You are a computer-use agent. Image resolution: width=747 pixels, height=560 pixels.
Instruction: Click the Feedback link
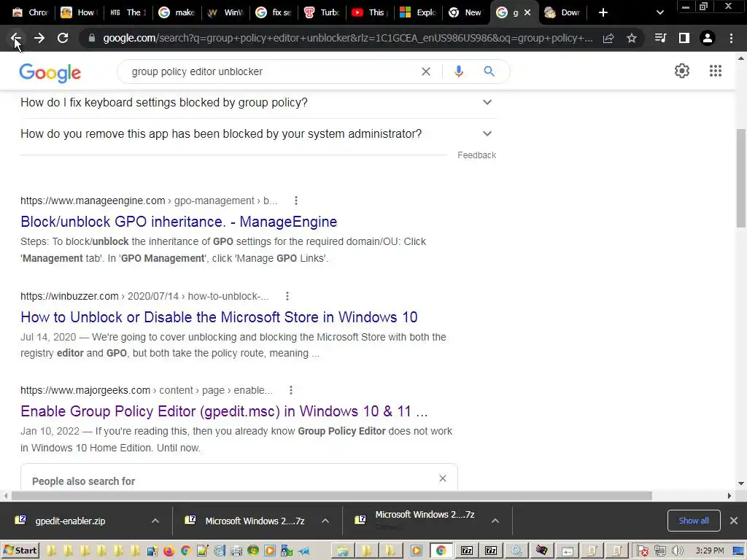click(x=476, y=155)
